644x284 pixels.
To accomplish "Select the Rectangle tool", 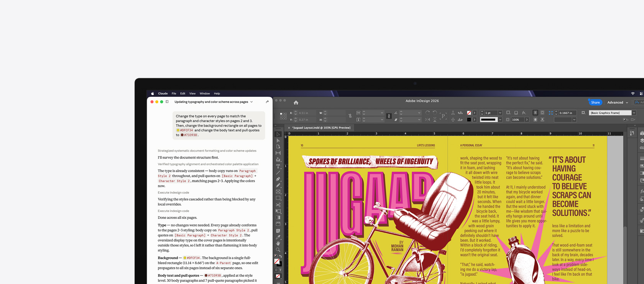I will point(278,198).
